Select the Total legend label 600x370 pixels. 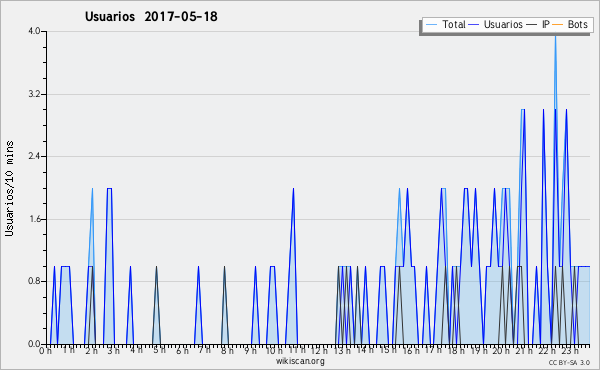(454, 24)
